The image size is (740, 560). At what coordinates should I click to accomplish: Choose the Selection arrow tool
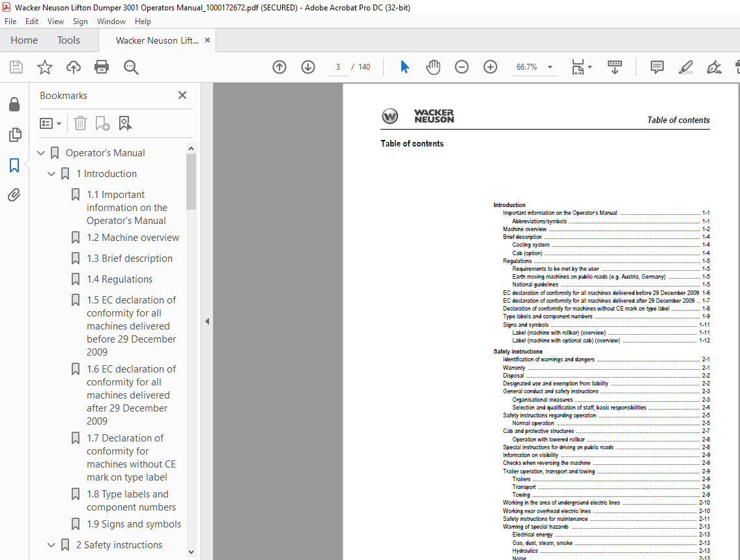pos(405,67)
